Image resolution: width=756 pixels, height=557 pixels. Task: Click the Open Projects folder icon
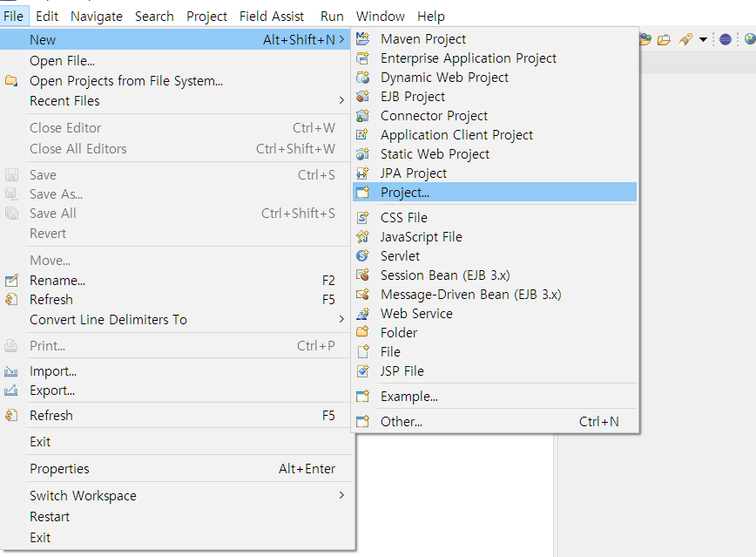tap(11, 80)
